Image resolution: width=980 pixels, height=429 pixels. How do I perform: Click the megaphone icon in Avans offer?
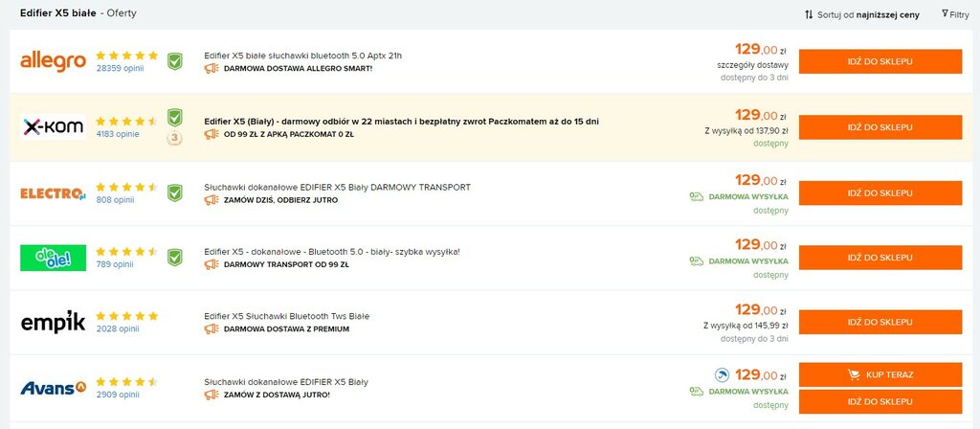click(x=212, y=395)
